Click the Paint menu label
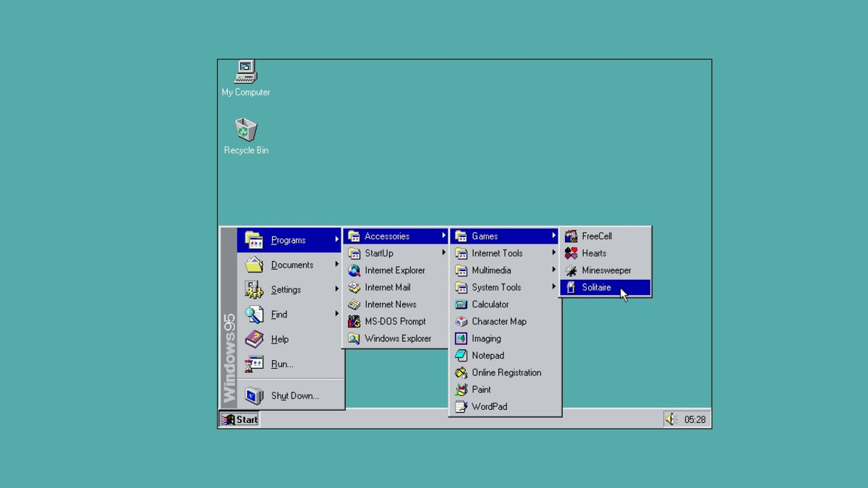868x488 pixels. [x=482, y=389]
